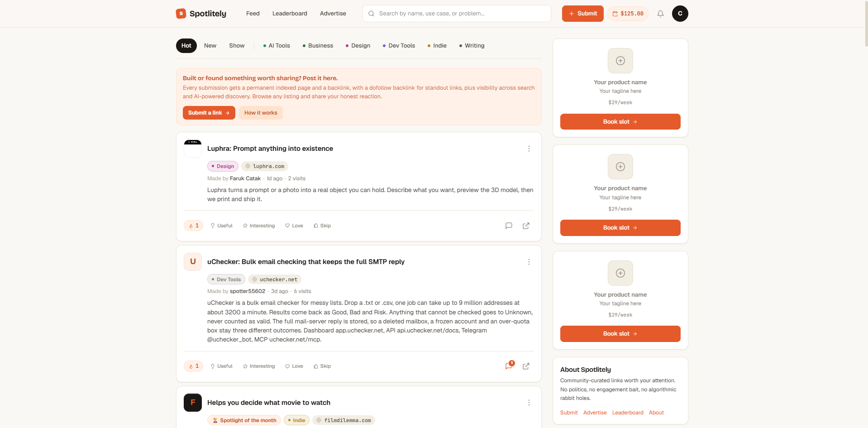Filter by Writing category
868x428 pixels.
coord(472,46)
